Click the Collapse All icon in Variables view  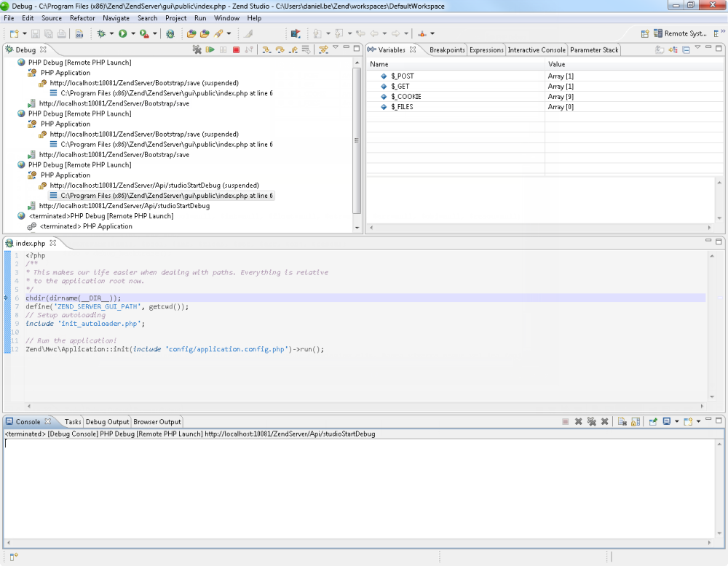coord(686,49)
